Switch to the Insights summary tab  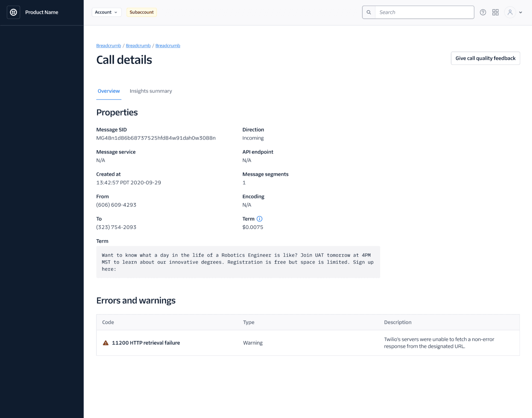(151, 91)
